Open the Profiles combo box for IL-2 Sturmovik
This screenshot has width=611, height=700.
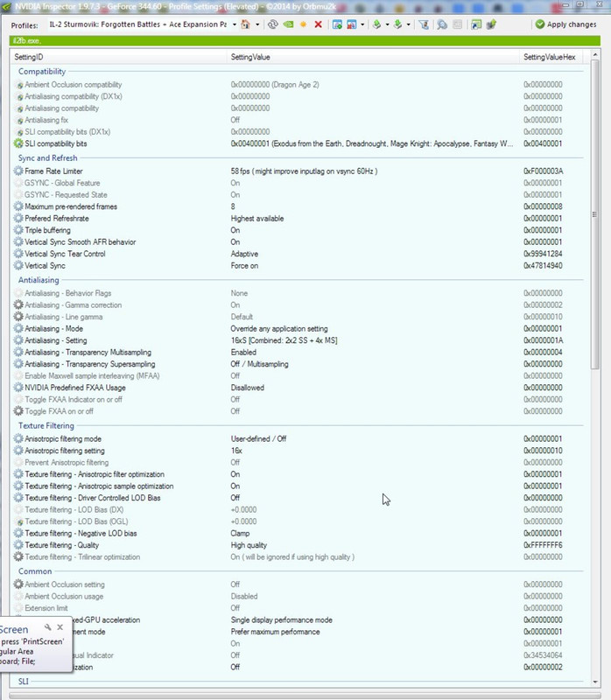[x=234, y=24]
